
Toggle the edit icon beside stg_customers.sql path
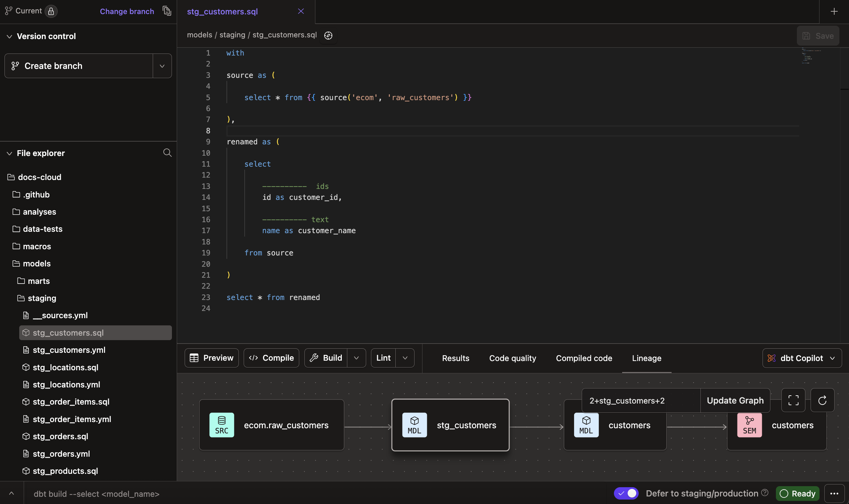[328, 35]
